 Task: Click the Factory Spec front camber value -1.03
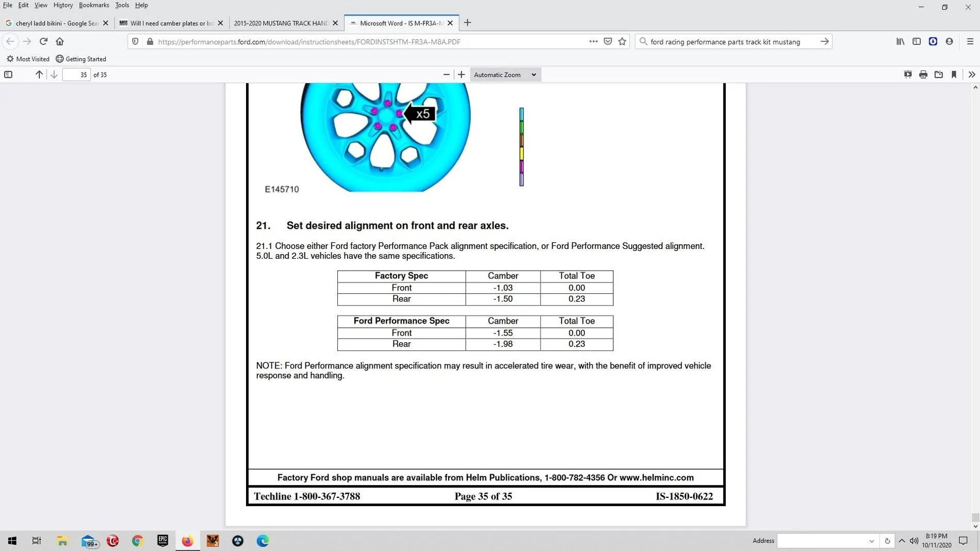(502, 288)
